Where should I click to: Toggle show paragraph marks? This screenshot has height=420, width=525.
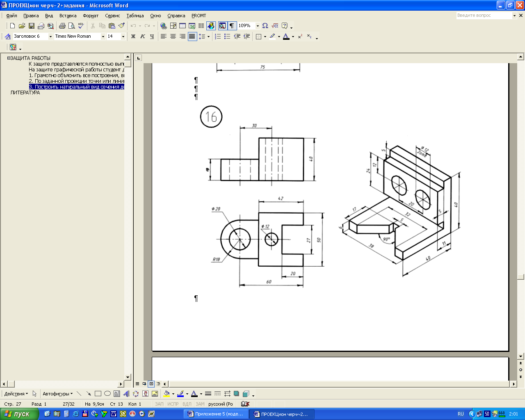coord(232,26)
